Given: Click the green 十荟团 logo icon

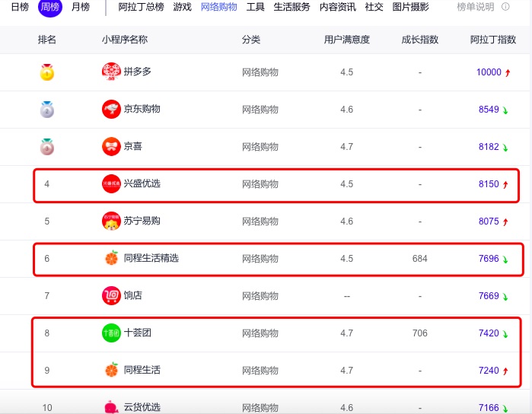Looking at the screenshot, I should (x=111, y=333).
